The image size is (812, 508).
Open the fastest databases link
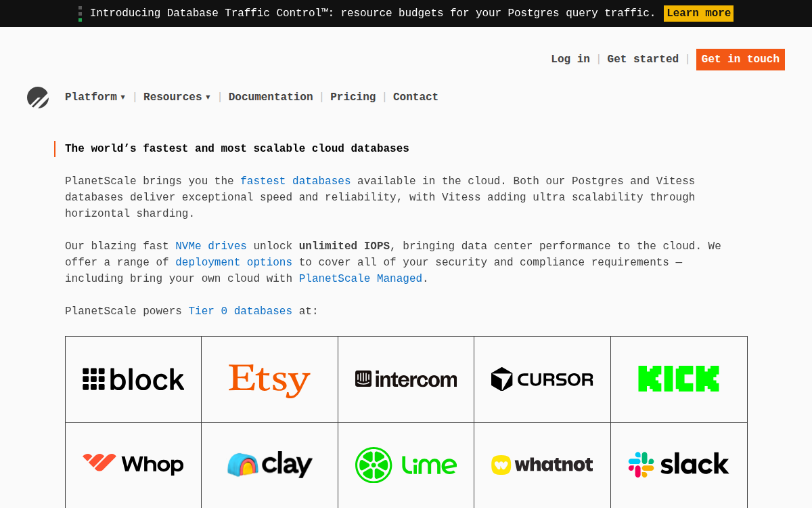296,181
